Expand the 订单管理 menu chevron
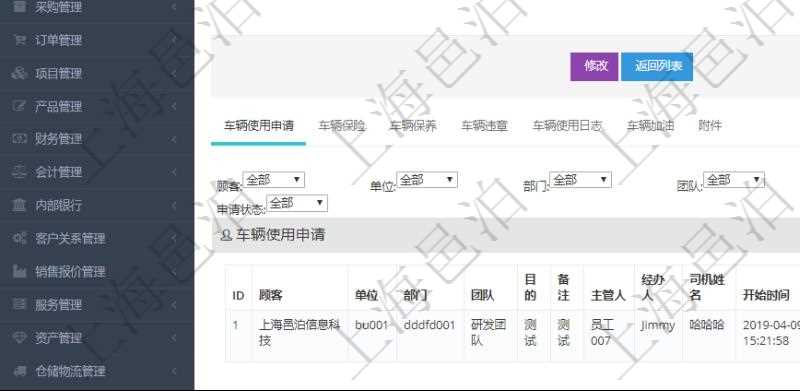800x391 pixels. 174,40
